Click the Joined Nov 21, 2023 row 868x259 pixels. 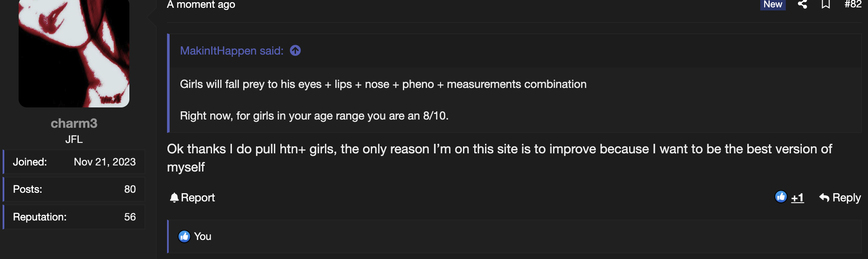74,162
